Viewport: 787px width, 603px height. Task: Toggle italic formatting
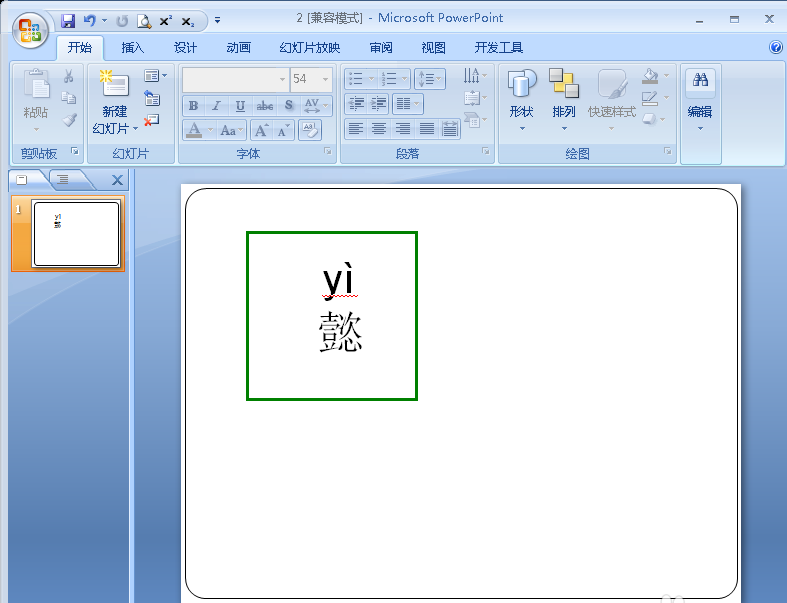(x=216, y=106)
